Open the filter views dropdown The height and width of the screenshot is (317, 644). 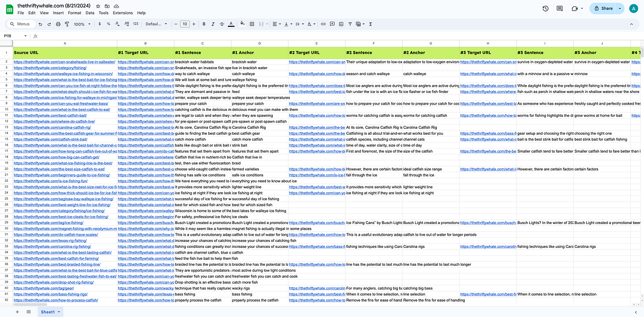(360, 24)
